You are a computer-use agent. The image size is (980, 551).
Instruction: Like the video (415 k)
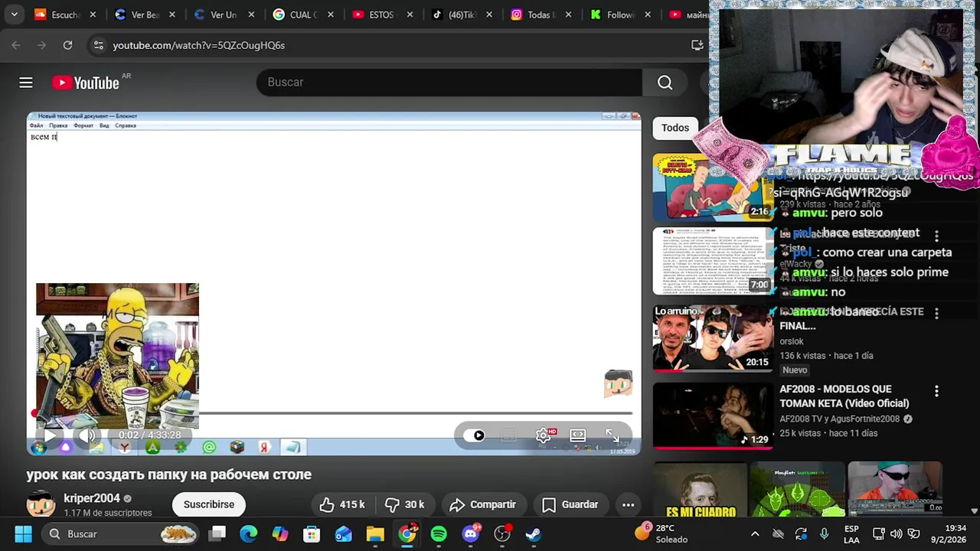(x=342, y=504)
